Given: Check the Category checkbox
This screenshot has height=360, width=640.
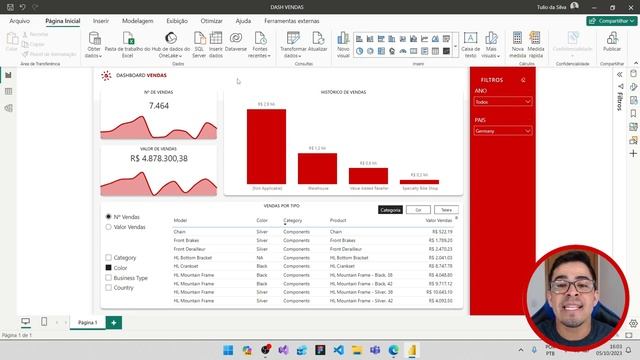Looking at the screenshot, I should (x=109, y=258).
